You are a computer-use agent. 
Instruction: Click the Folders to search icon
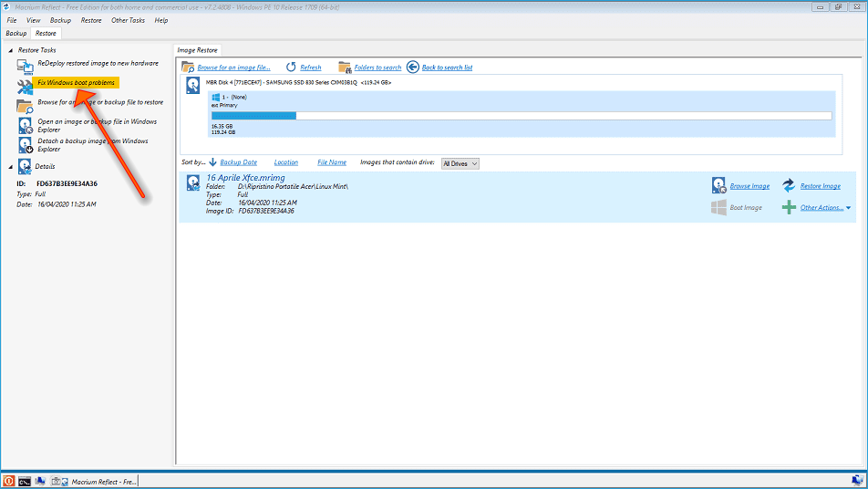[345, 67]
